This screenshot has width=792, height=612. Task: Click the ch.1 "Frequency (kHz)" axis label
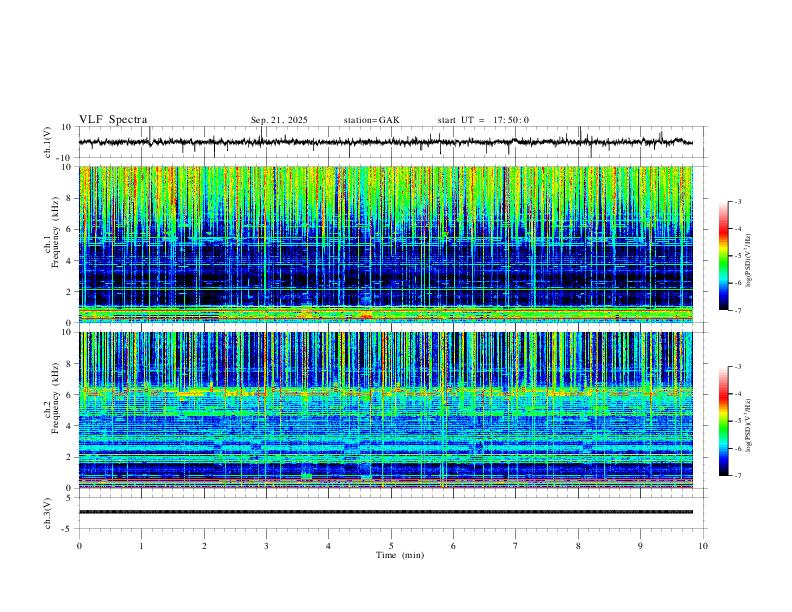pyautogui.click(x=55, y=233)
